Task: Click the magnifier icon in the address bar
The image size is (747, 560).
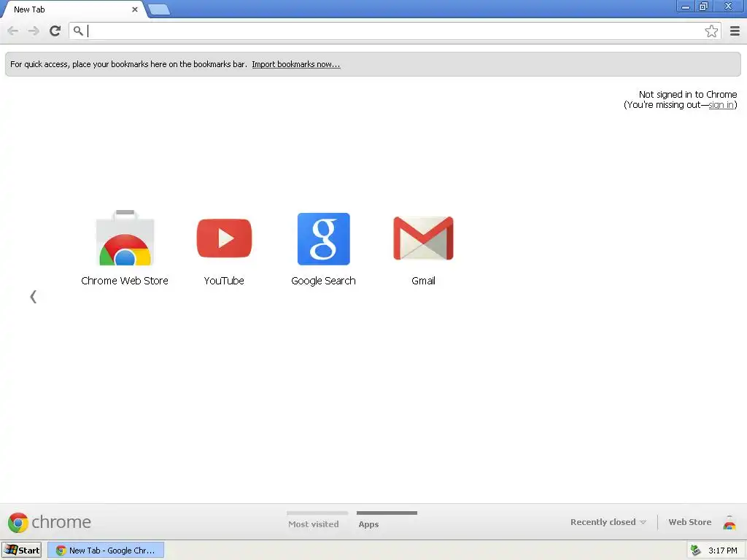Action: click(78, 31)
